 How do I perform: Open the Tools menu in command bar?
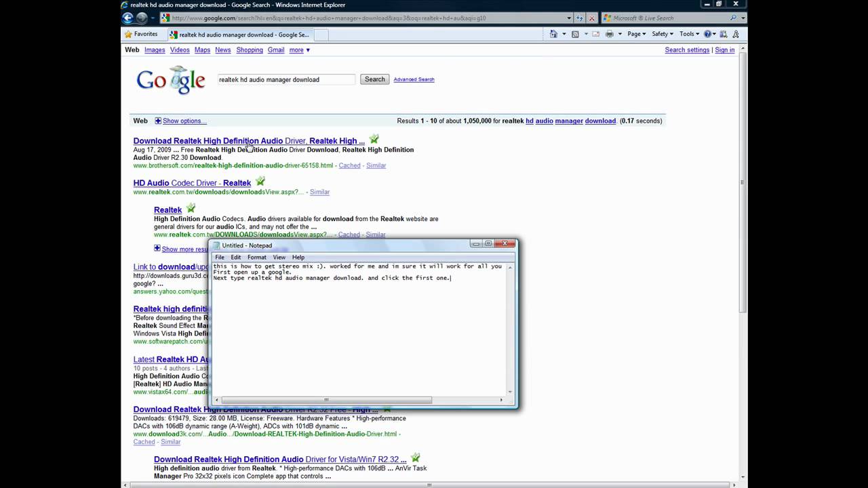point(690,34)
